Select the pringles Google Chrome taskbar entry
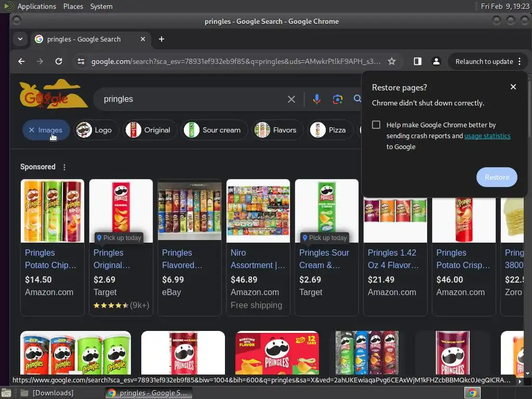Screen dimensions: 532x399 click(149, 393)
